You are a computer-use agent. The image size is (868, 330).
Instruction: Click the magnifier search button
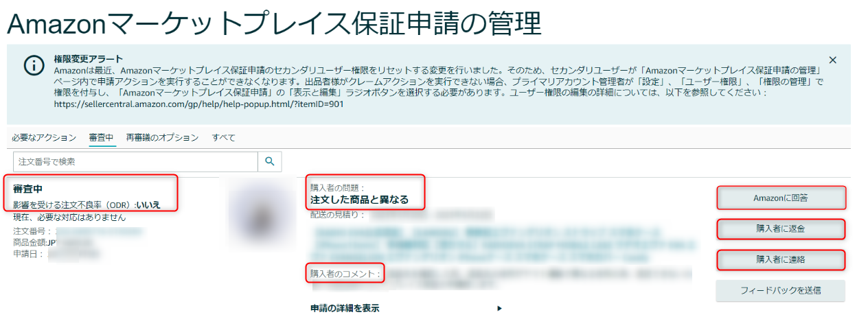270,162
